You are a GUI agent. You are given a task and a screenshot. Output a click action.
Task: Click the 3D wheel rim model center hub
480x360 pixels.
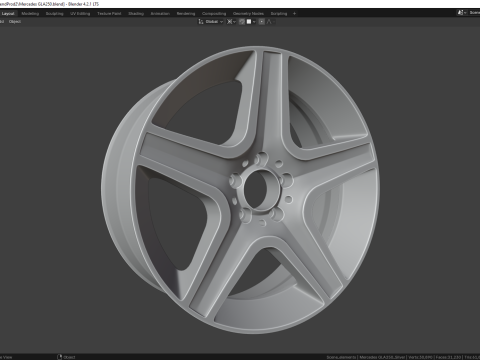coord(260,189)
